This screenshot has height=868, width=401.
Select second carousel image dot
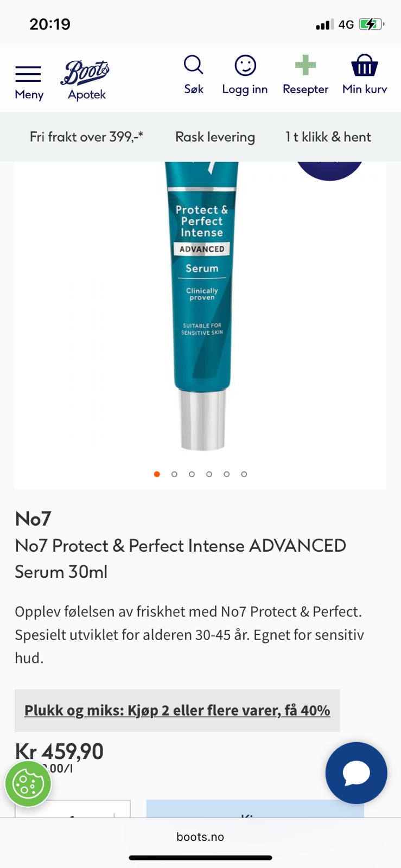[x=174, y=474]
